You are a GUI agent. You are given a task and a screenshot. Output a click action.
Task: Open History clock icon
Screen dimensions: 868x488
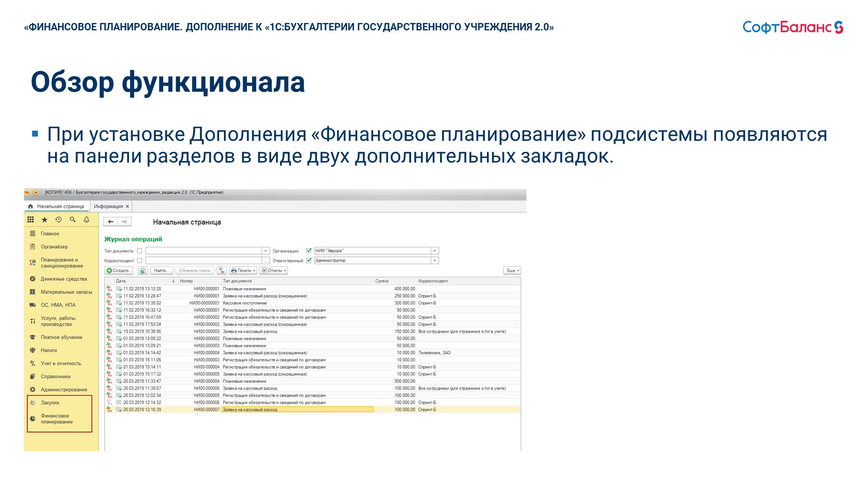click(x=59, y=219)
